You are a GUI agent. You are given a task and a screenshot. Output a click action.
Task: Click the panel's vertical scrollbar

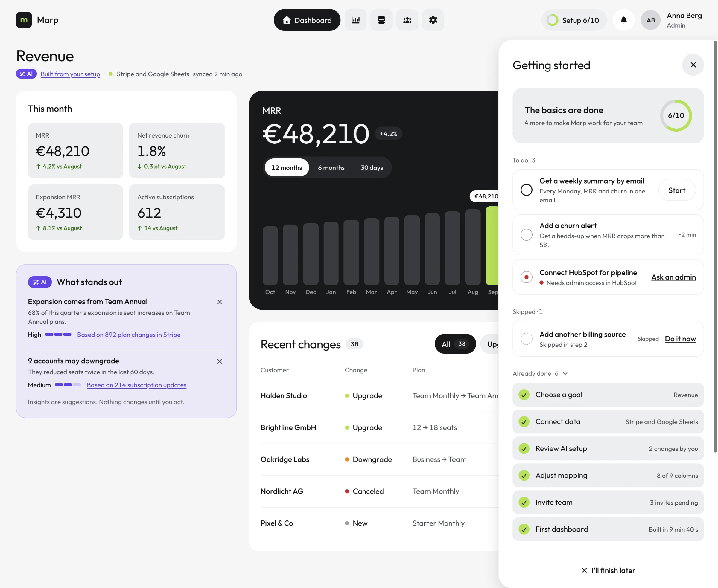coord(715,246)
